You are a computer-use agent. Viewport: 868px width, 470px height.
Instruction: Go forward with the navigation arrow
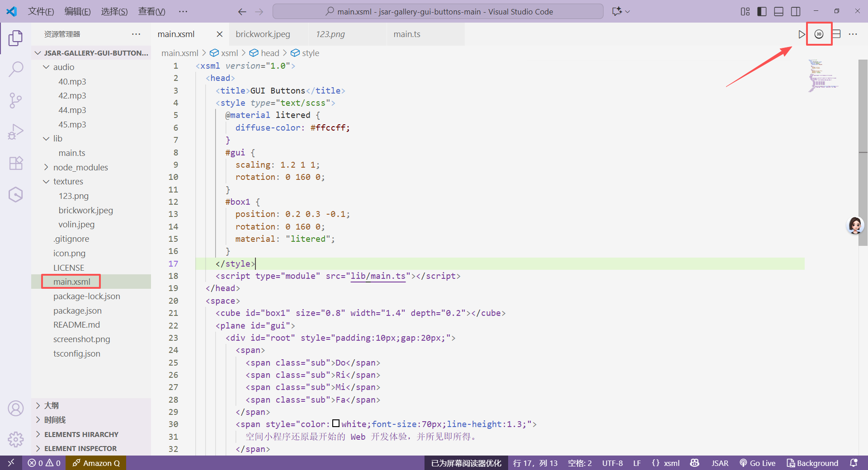coord(259,12)
